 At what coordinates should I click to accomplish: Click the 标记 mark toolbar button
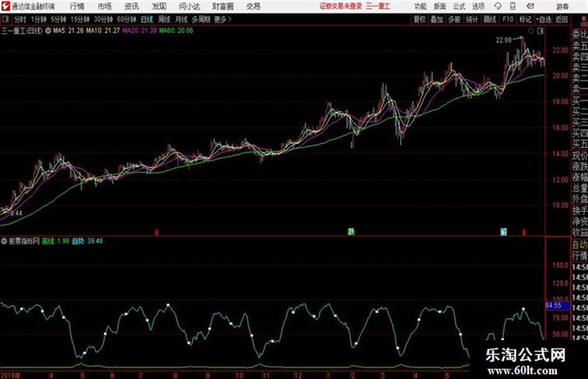click(525, 19)
